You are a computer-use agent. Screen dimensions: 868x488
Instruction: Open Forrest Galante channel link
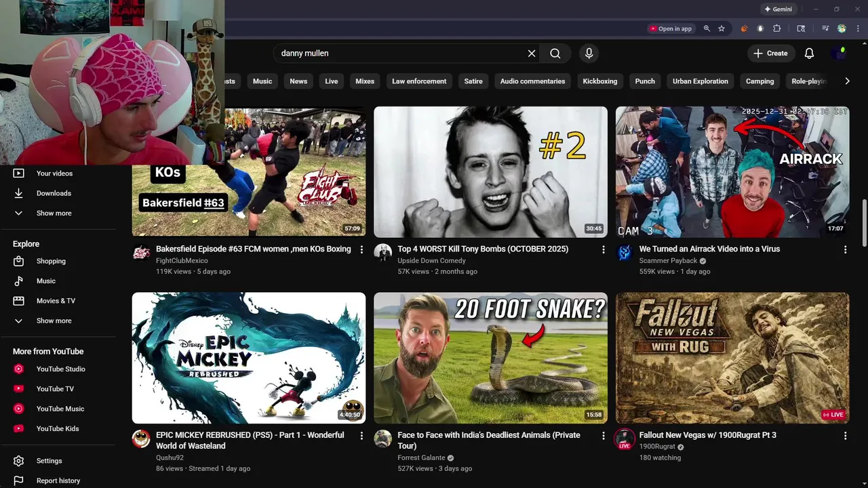(x=421, y=457)
